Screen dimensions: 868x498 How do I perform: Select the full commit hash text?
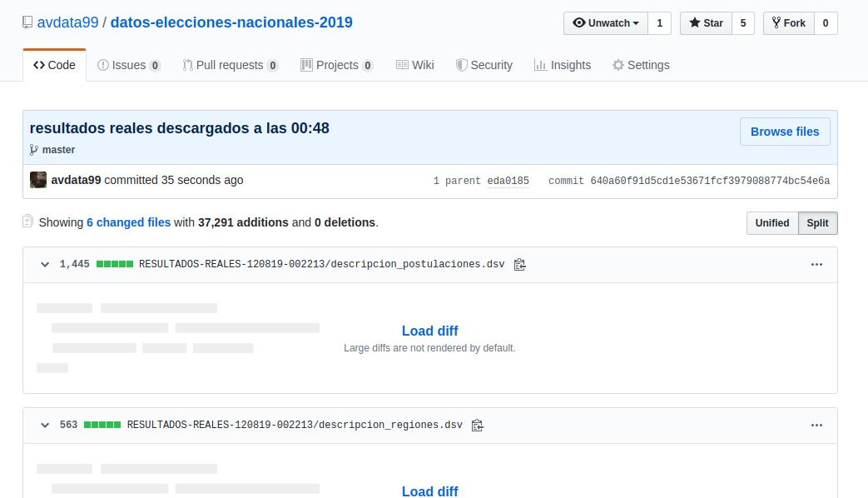[x=710, y=182]
